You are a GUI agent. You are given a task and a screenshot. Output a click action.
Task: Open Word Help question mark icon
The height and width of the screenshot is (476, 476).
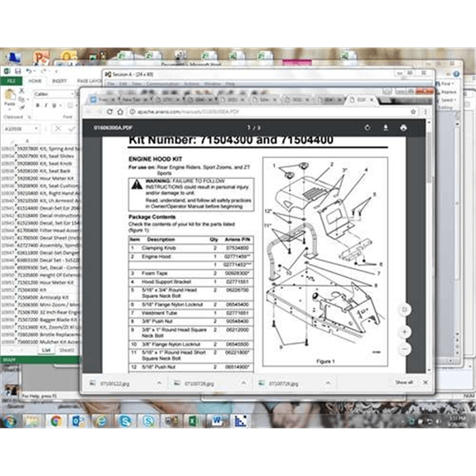(457, 74)
